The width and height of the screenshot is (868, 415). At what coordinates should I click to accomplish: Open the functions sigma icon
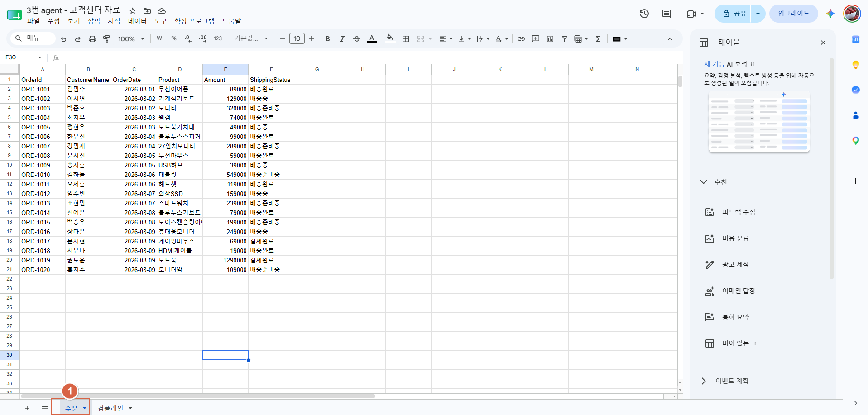coord(598,39)
